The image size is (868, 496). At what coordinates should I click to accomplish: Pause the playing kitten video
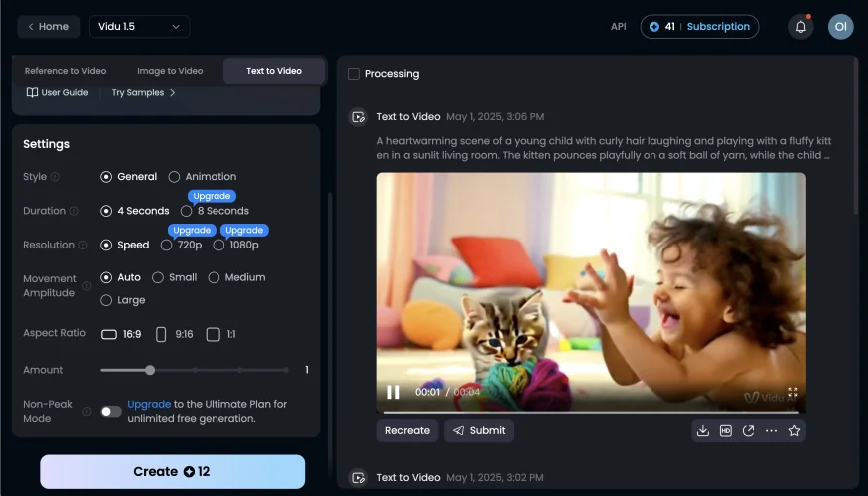[393, 392]
